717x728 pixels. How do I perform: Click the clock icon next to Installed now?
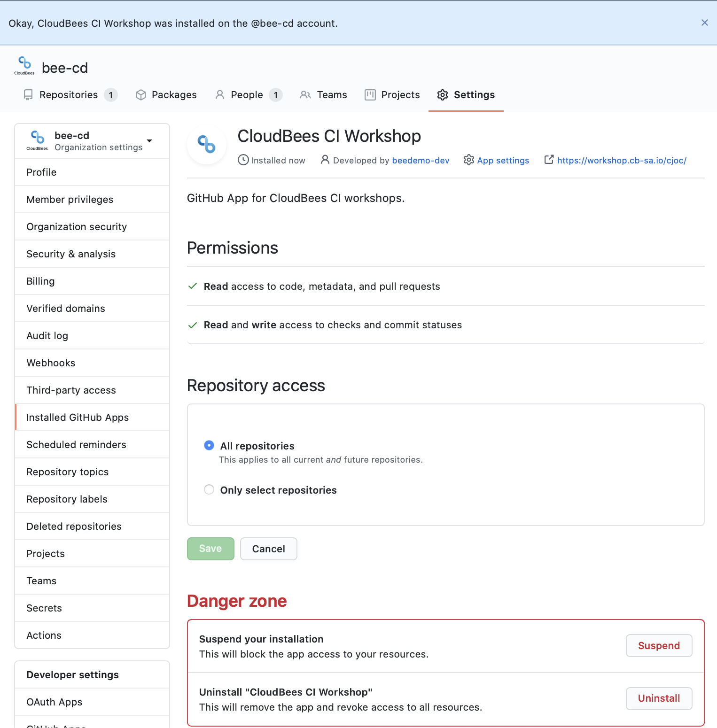tap(243, 160)
